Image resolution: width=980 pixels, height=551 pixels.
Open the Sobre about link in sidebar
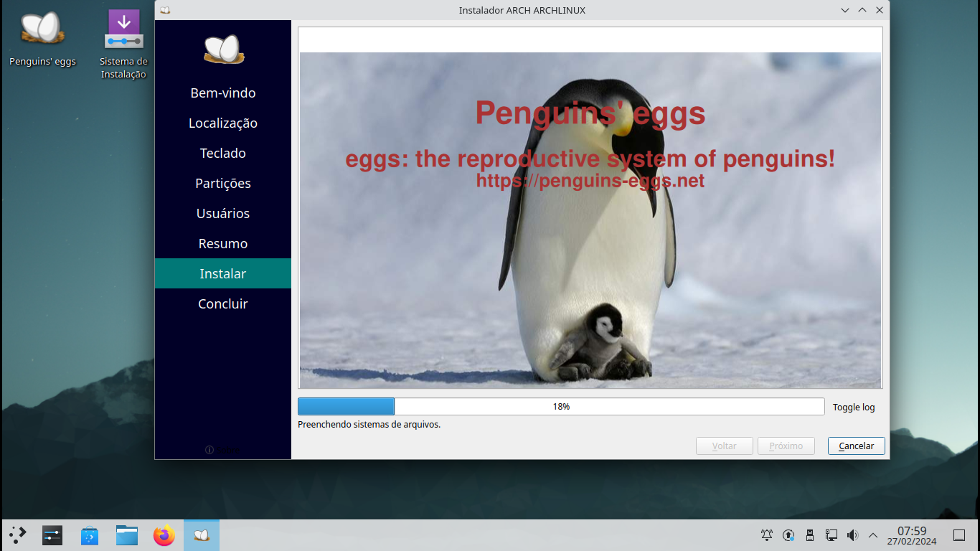tap(223, 450)
